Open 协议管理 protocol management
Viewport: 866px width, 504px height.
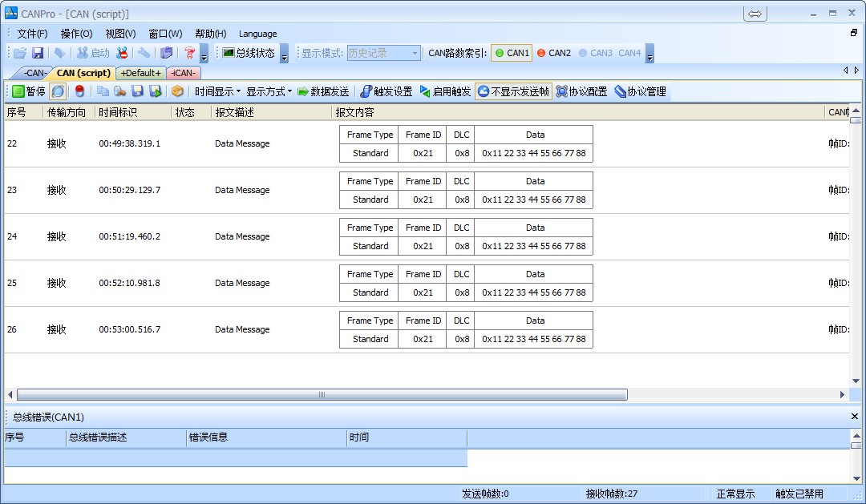[x=640, y=91]
